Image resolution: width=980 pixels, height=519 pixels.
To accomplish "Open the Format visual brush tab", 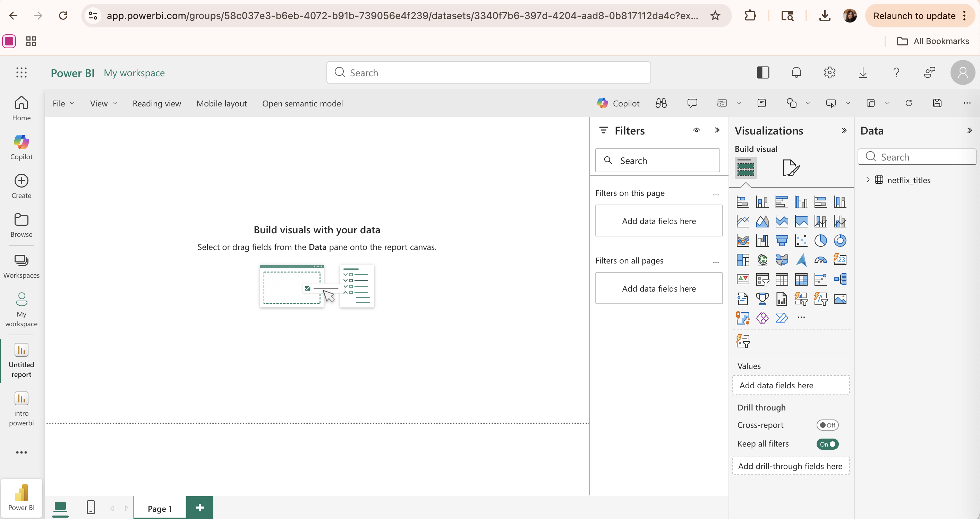I will (x=791, y=168).
